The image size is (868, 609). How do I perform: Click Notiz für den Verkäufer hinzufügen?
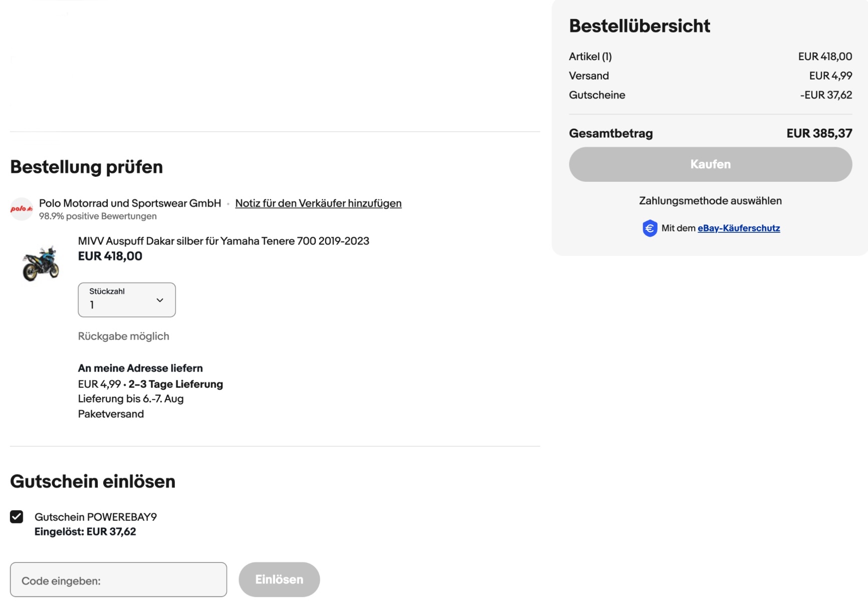pos(318,203)
